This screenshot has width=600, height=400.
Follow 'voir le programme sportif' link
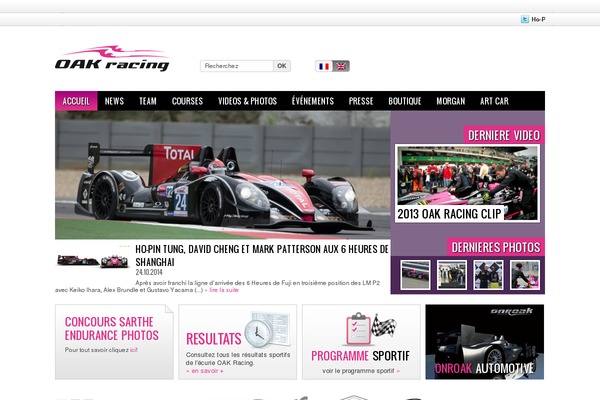pos(361,371)
